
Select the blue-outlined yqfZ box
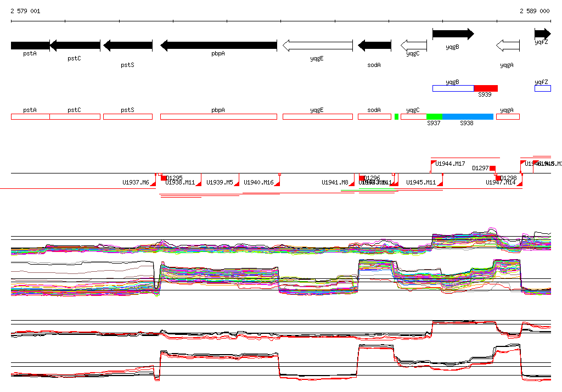click(543, 88)
